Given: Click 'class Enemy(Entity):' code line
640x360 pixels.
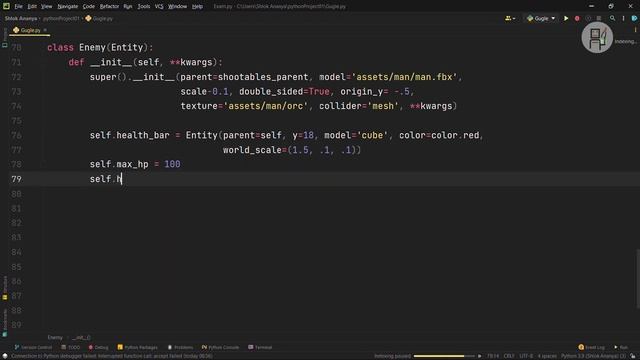Looking at the screenshot, I should [100, 48].
